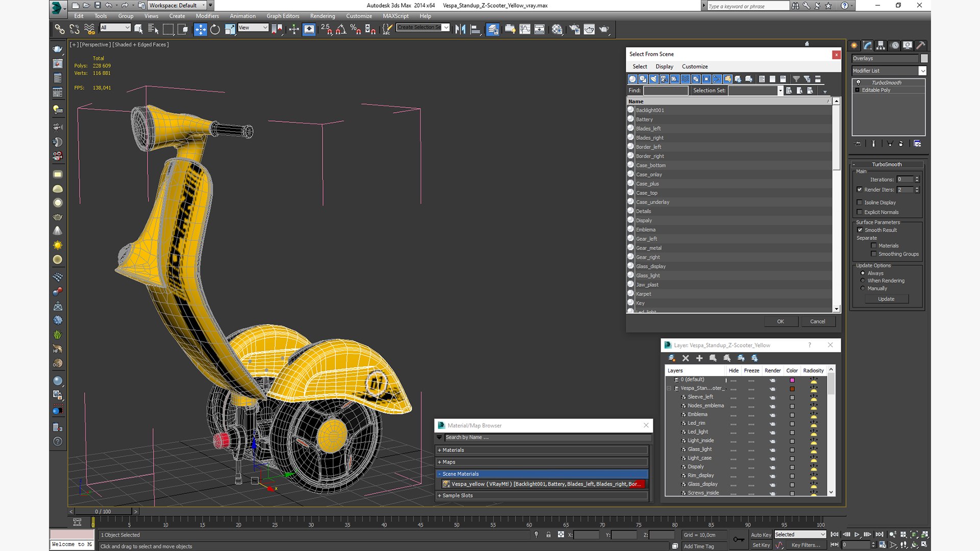Click the key lock toggle icon
980x551 pixels.
[549, 535]
